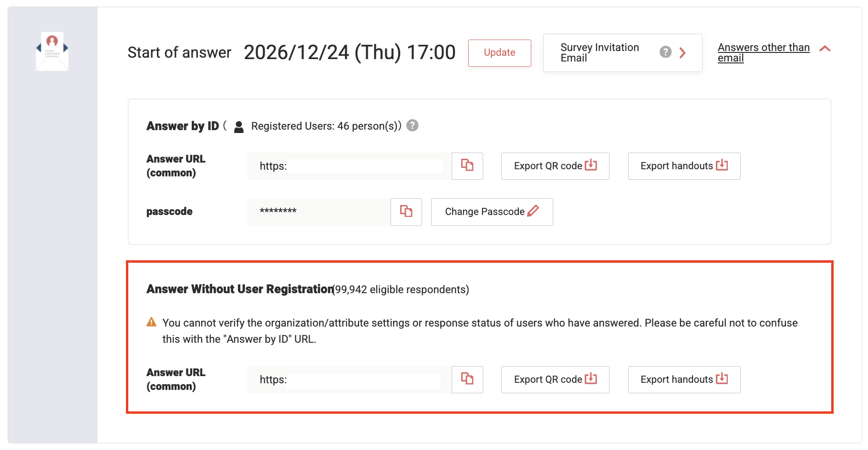Open the Survey Invitation Email panel
The width and height of the screenshot is (868, 450).
coord(600,52)
